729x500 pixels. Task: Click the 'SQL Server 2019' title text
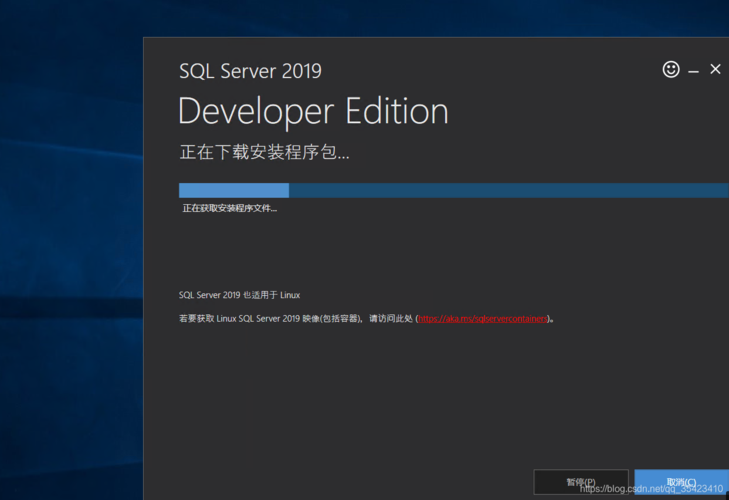[x=250, y=71]
